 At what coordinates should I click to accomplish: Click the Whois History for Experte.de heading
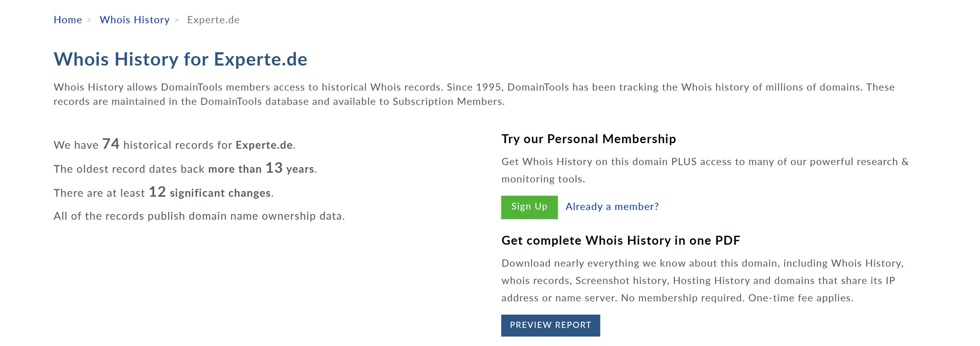(x=180, y=59)
